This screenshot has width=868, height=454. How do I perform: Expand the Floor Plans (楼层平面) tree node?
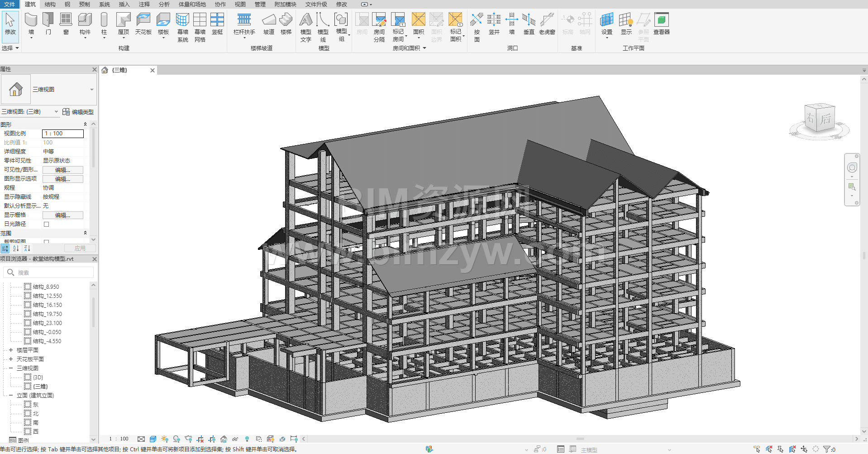tap(11, 350)
